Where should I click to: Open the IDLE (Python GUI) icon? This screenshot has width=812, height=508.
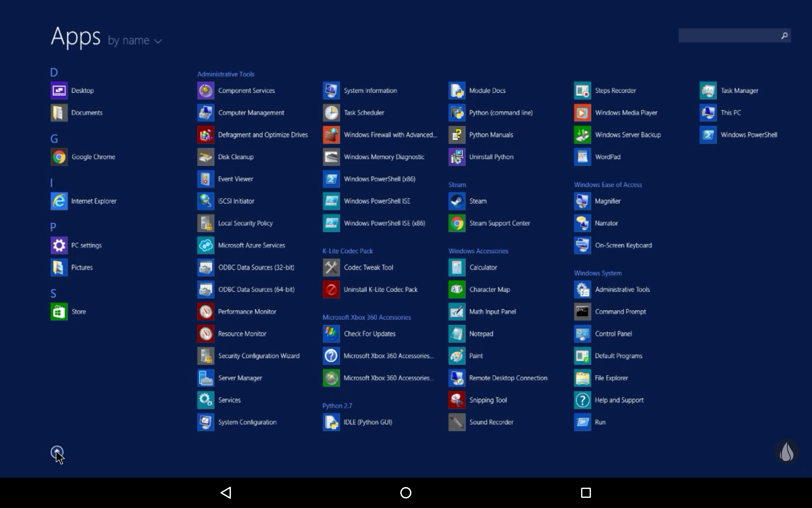click(331, 422)
